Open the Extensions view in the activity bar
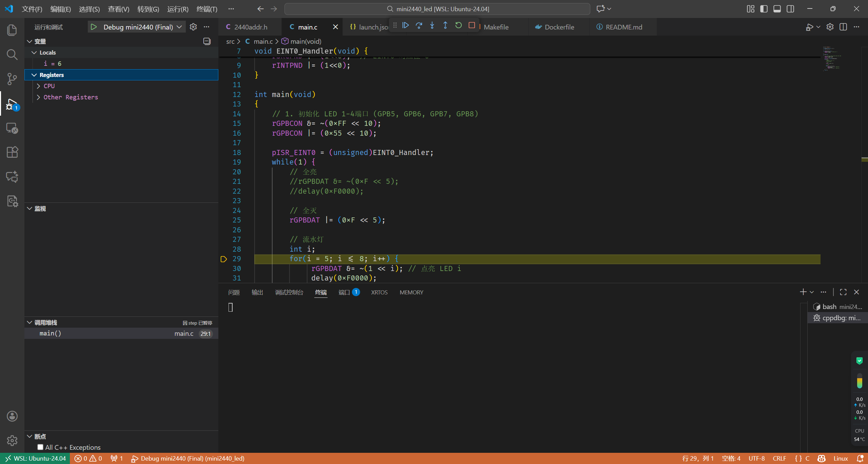This screenshot has width=868, height=464. (x=12, y=152)
